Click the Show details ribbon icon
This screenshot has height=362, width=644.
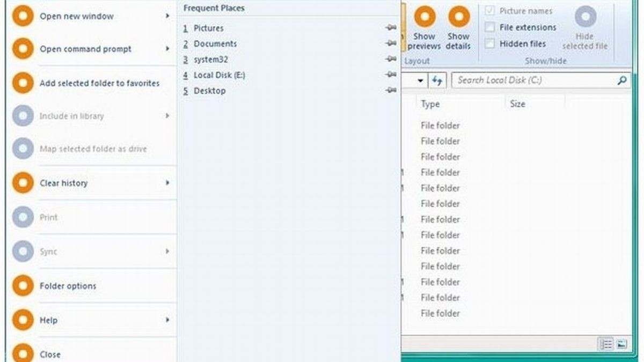tap(458, 17)
